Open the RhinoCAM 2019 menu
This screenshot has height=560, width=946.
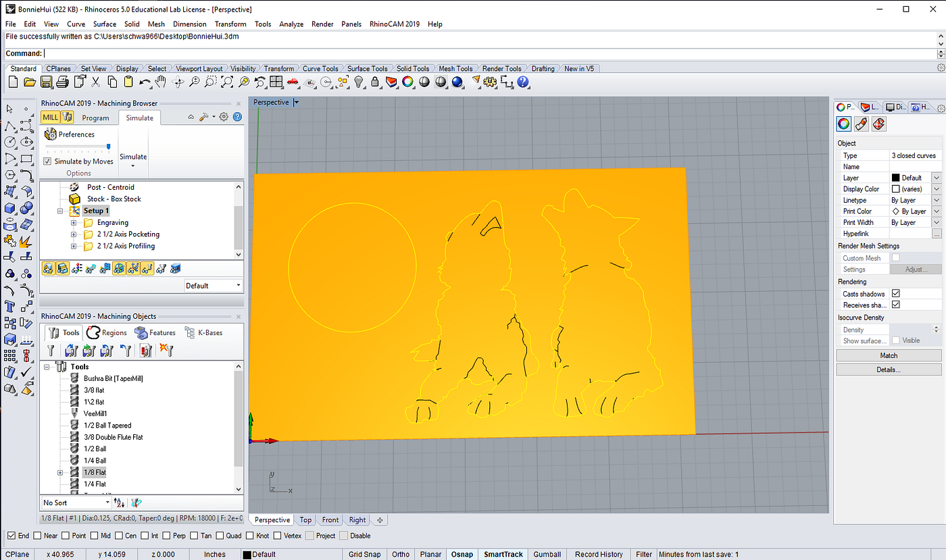pyautogui.click(x=395, y=24)
